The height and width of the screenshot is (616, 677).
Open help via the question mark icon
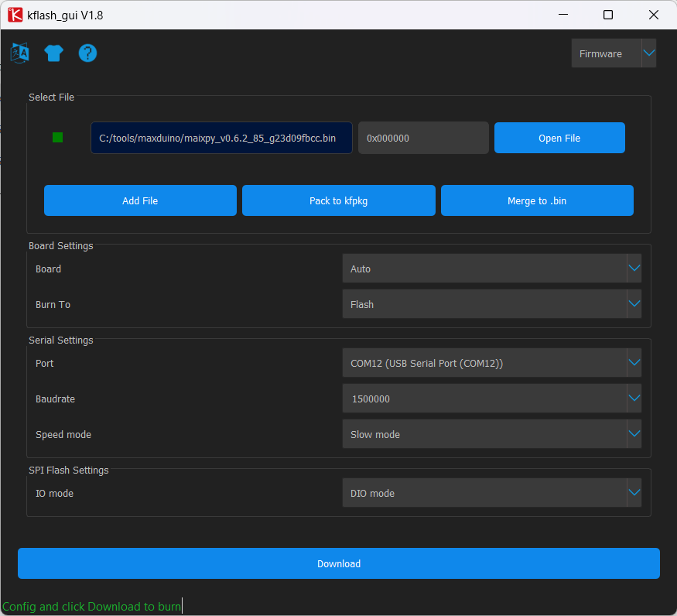click(x=87, y=53)
